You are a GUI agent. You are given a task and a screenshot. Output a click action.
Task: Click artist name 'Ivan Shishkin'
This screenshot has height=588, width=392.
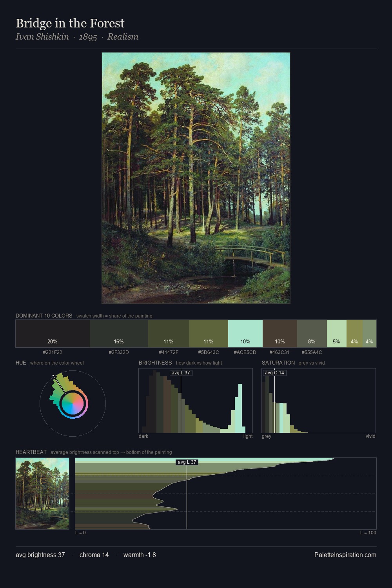coord(42,37)
